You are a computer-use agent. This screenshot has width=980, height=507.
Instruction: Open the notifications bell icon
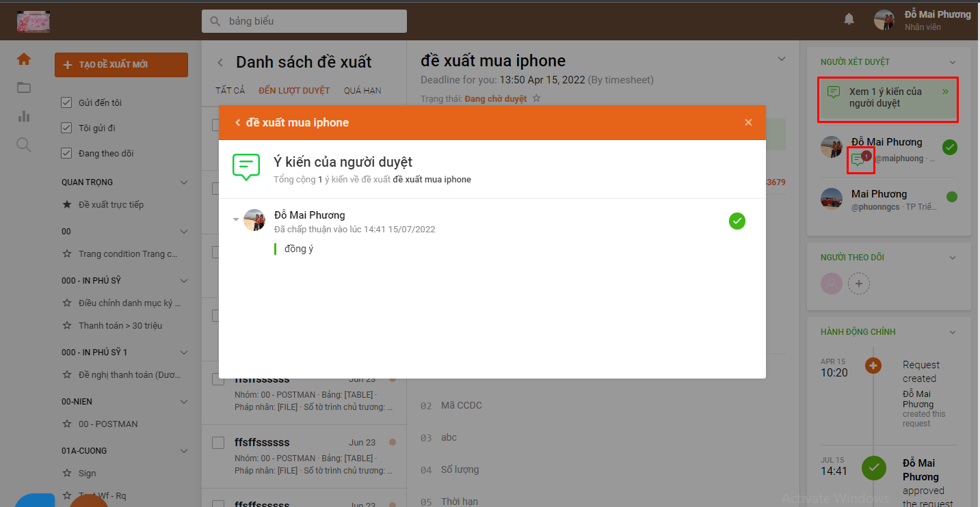click(849, 19)
